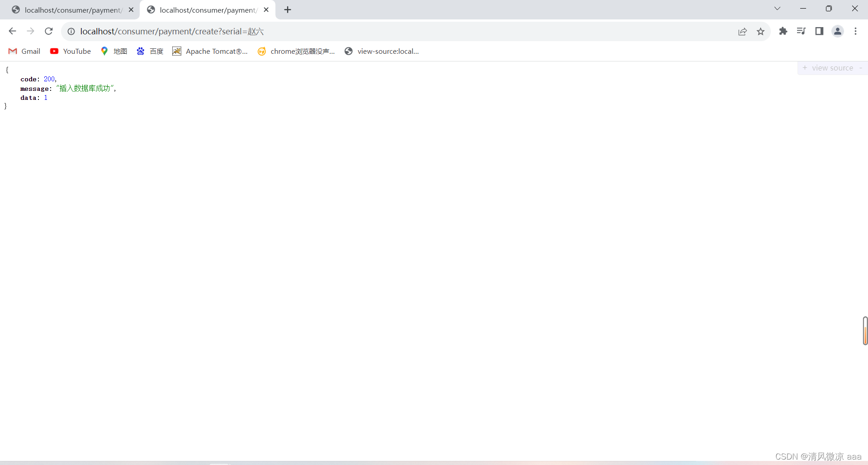Click the data value 1

46,98
